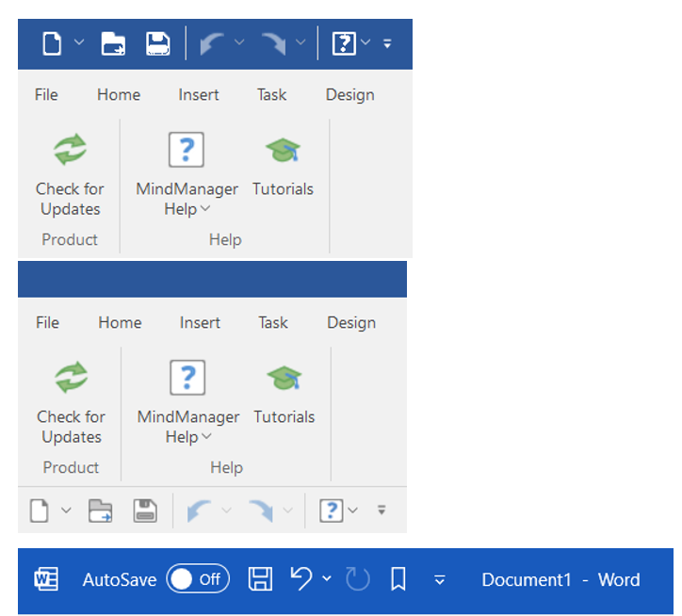The image size is (682, 616).
Task: Click the bookmark icon in the Word title bar
Action: point(398,579)
